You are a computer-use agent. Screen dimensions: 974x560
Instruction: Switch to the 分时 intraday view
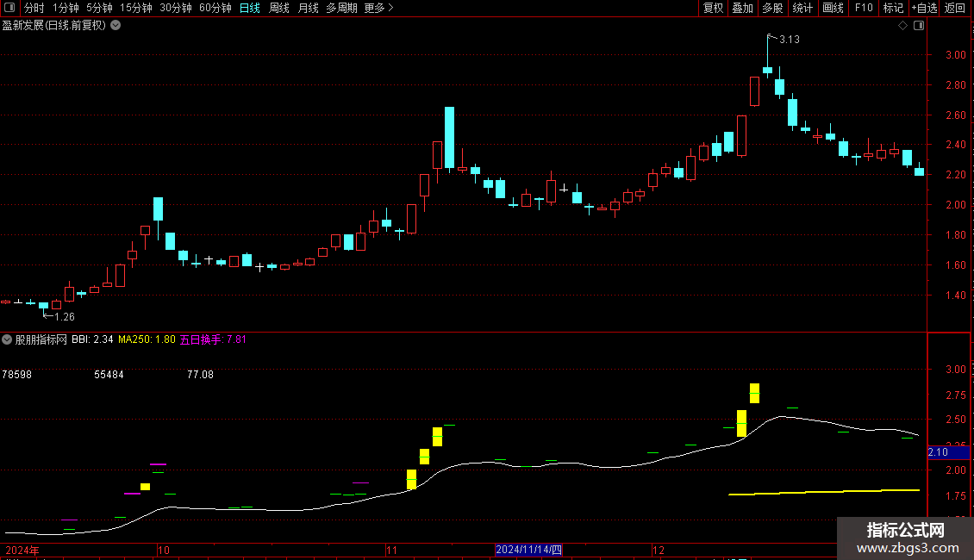(x=34, y=8)
